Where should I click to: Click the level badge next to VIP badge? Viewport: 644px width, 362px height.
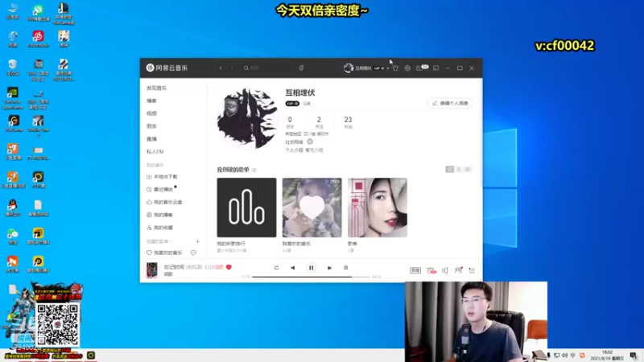(x=308, y=104)
